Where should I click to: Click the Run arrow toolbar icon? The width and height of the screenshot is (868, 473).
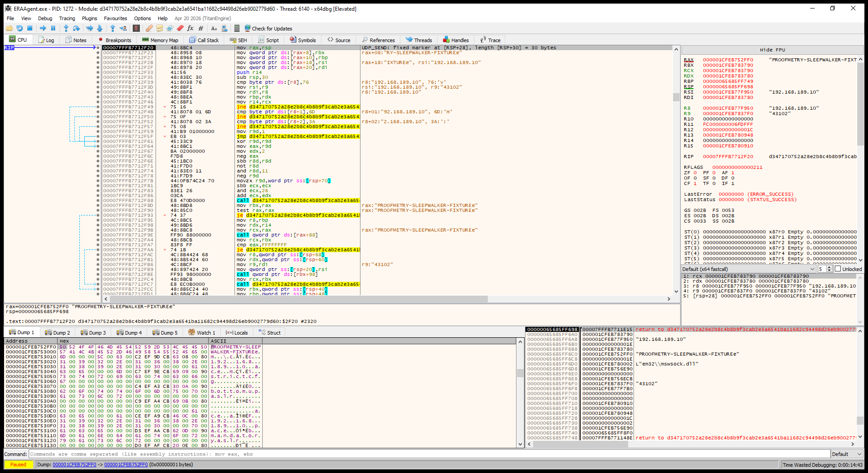point(43,28)
